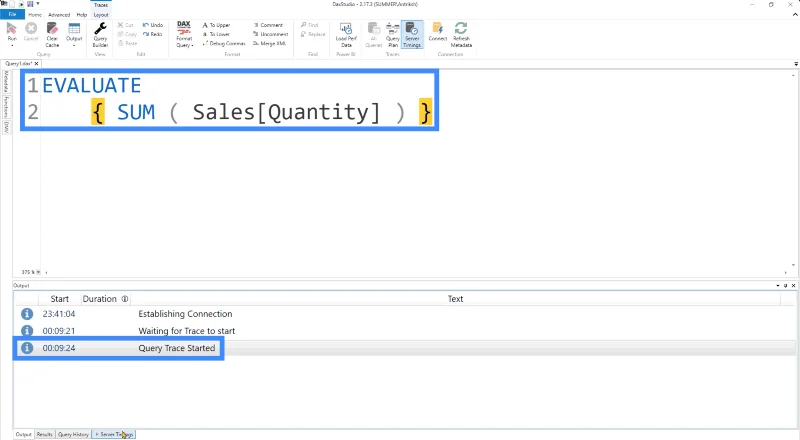Screen dimensions: 800x440
Task: Open the Help ribbon tab
Action: click(82, 15)
